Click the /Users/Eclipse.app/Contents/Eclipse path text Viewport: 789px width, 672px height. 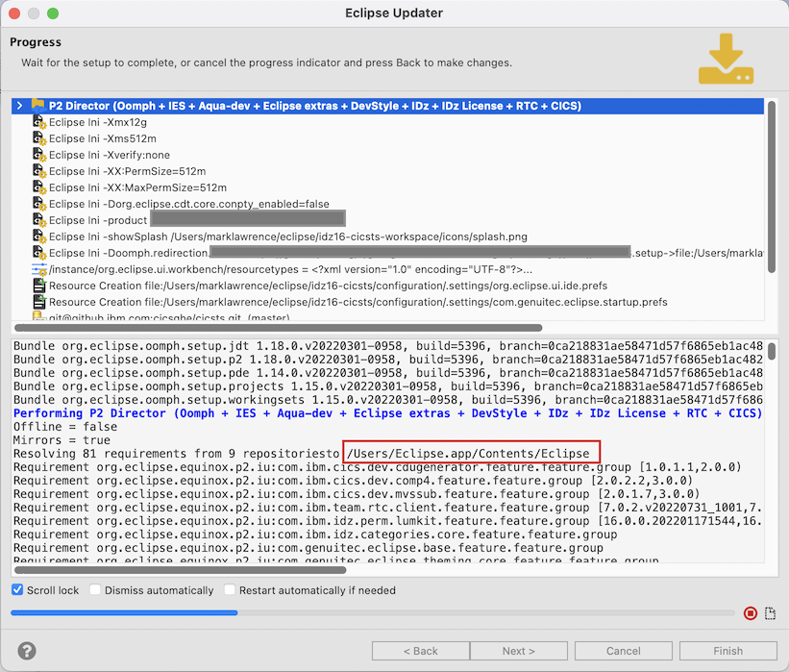pyautogui.click(x=468, y=454)
